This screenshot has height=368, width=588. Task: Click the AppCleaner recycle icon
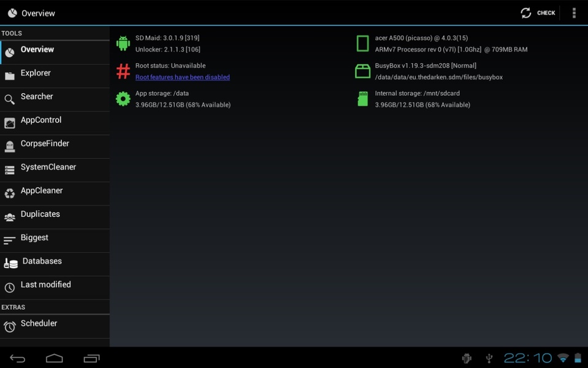tap(10, 194)
